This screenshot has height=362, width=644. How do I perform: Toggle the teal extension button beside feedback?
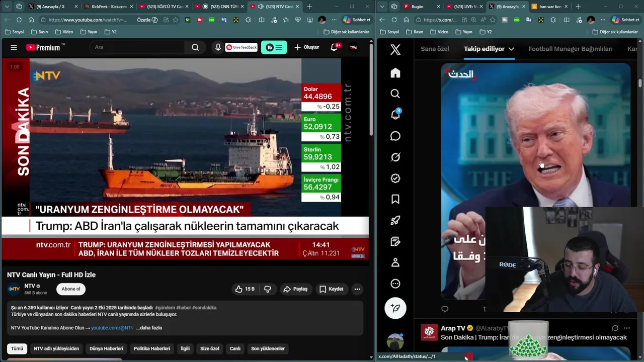coord(274,47)
